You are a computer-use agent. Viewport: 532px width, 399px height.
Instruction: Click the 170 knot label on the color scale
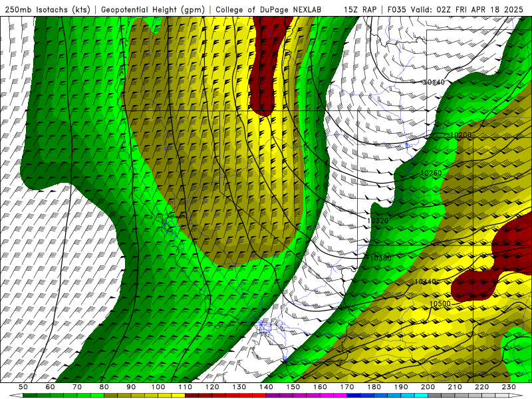coord(347,387)
